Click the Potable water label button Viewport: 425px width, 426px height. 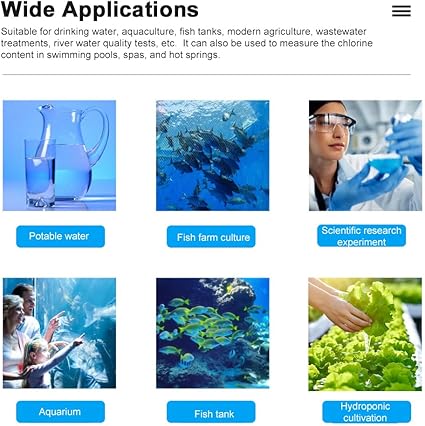(60, 236)
